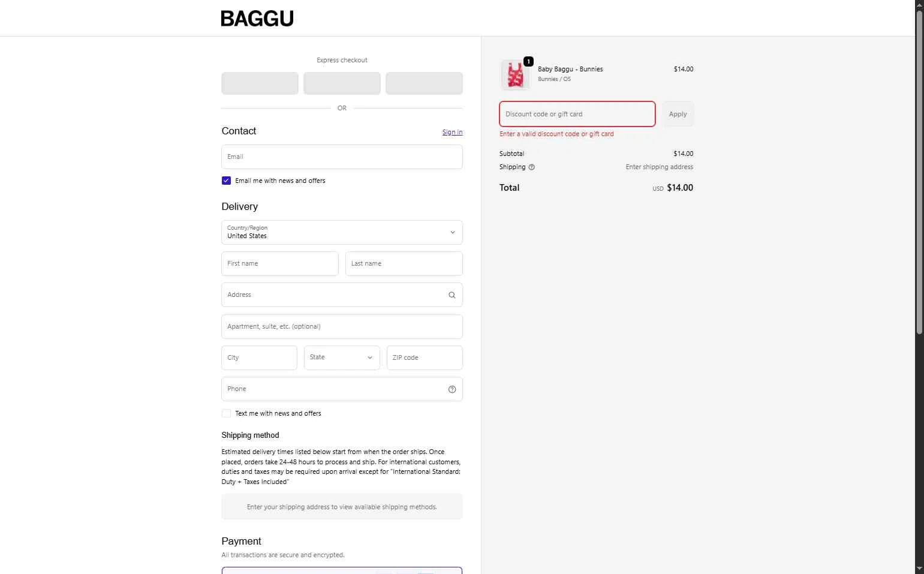Click the Discount code or gift card field

coord(577,114)
